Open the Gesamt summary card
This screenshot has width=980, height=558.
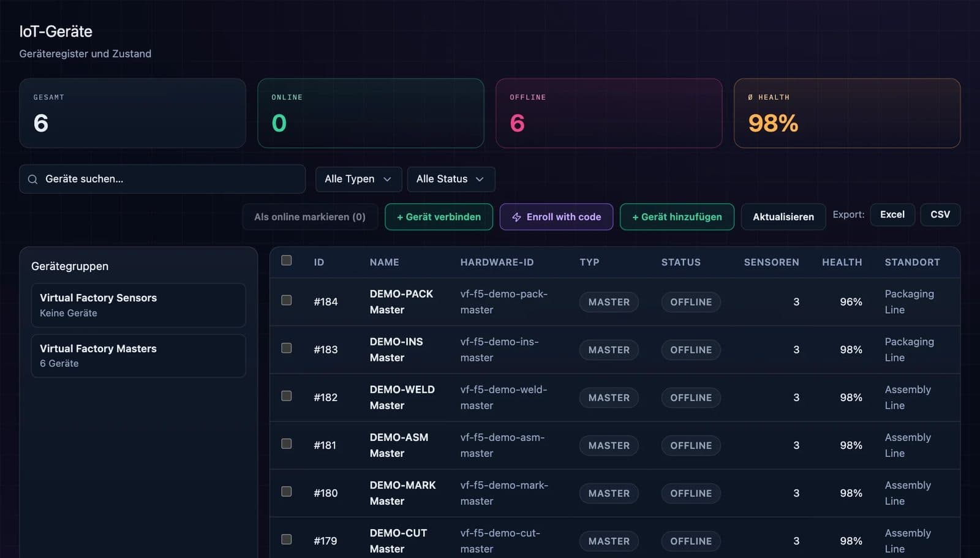click(132, 113)
